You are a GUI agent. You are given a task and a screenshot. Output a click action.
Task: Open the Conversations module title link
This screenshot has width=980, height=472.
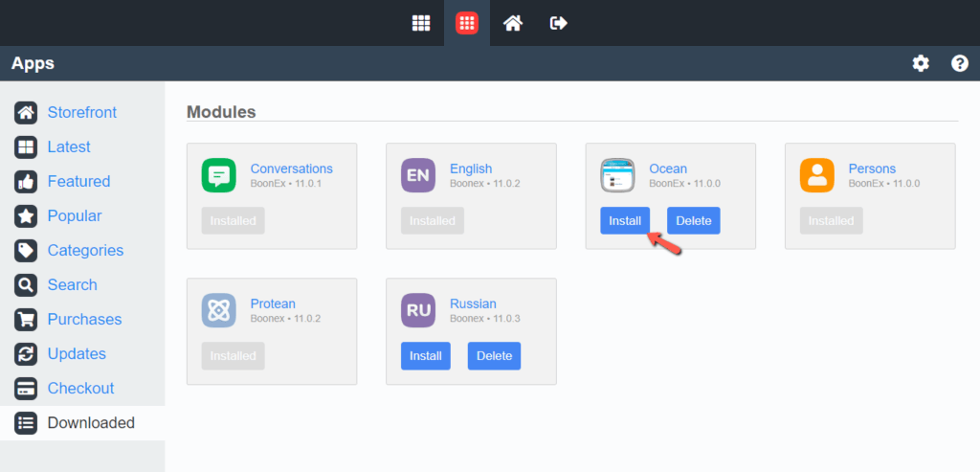[x=291, y=169]
